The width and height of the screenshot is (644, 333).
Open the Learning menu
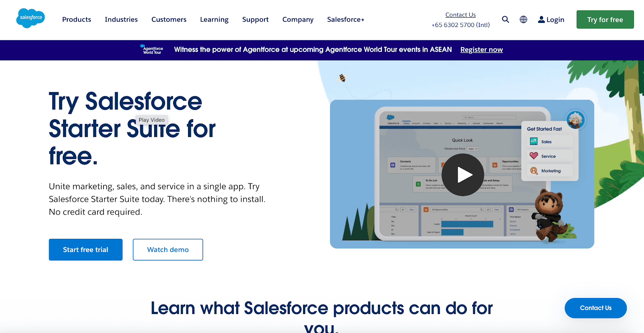[x=214, y=19]
